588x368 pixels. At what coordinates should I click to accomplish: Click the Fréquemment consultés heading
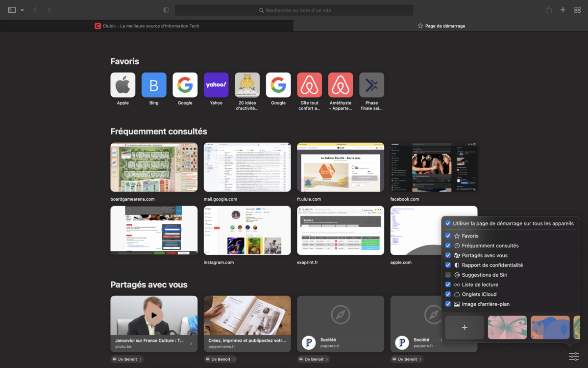click(159, 131)
